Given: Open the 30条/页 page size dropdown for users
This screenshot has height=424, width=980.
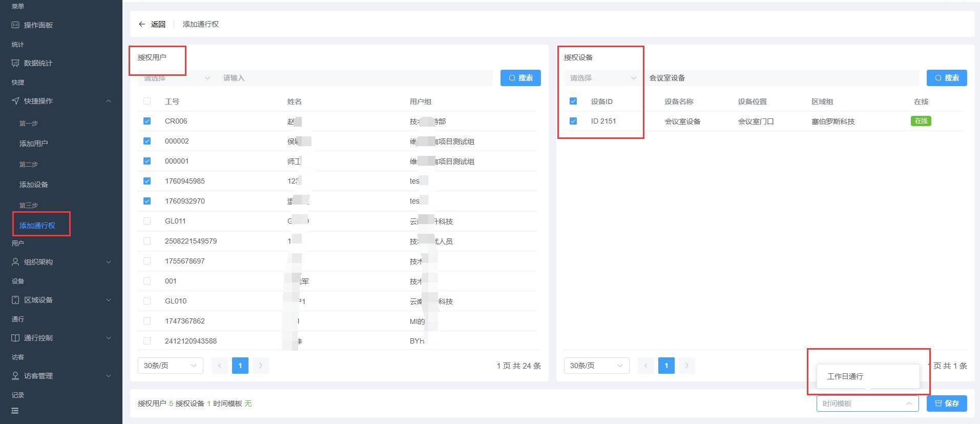Looking at the screenshot, I should [170, 366].
